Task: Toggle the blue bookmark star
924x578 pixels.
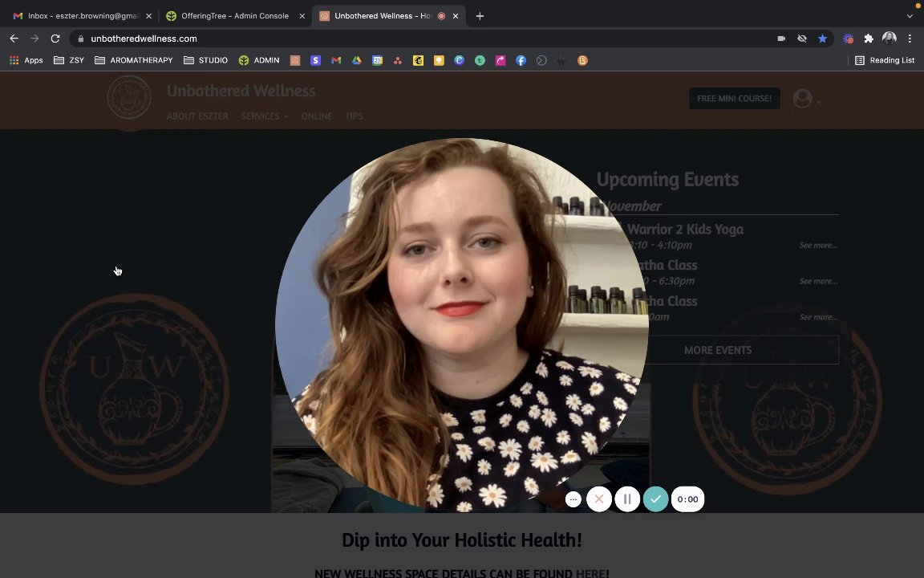Action: pos(822,39)
